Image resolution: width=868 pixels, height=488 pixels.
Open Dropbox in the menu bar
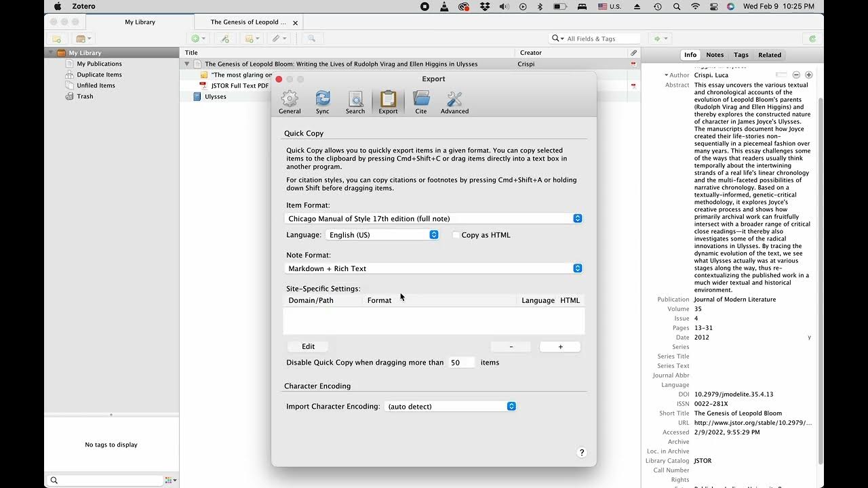point(484,6)
